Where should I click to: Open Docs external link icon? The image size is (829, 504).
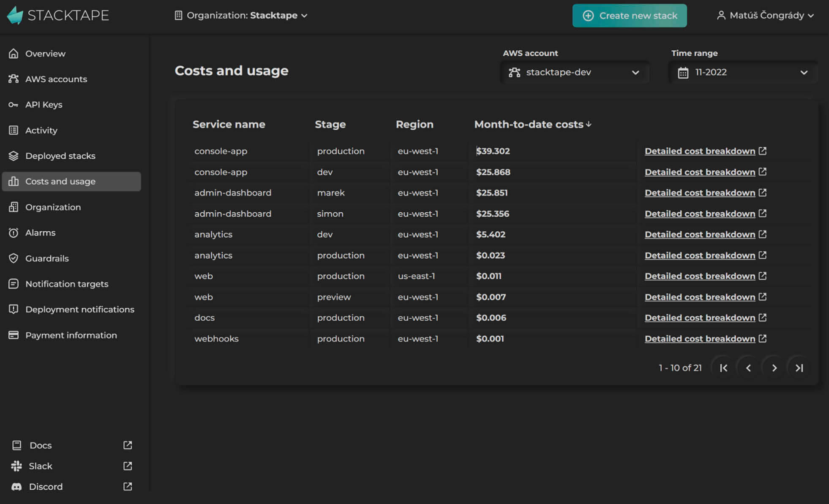(x=127, y=445)
